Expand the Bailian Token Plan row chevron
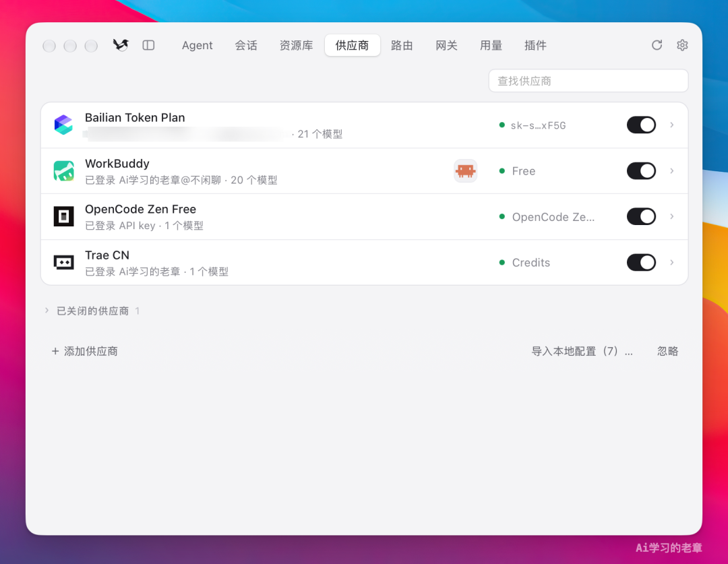Image resolution: width=728 pixels, height=564 pixels. click(672, 125)
